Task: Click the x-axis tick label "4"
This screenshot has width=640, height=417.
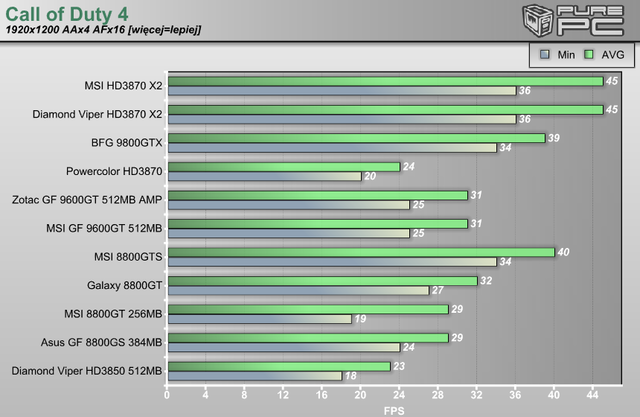Action: 205,395
